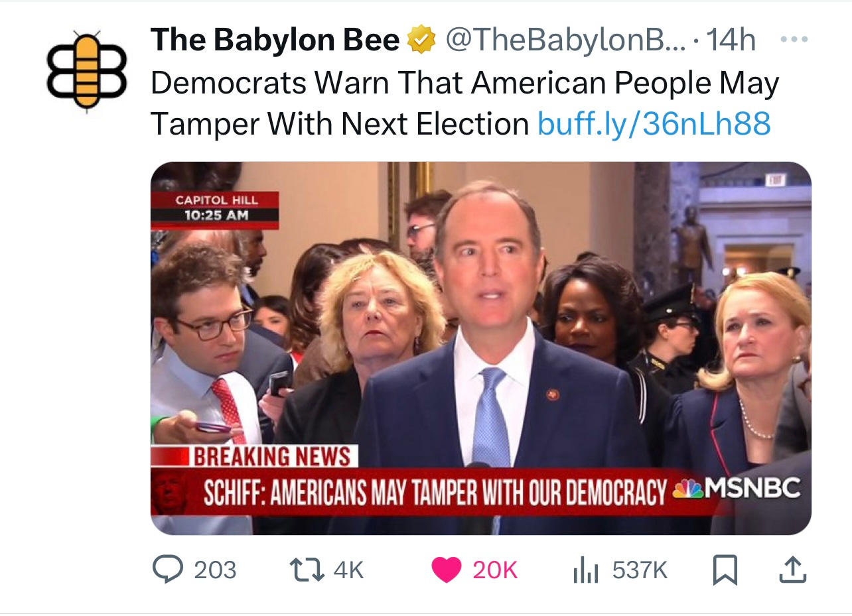This screenshot has width=852, height=616.
Task: Click the 203 replies count
Action: (215, 570)
